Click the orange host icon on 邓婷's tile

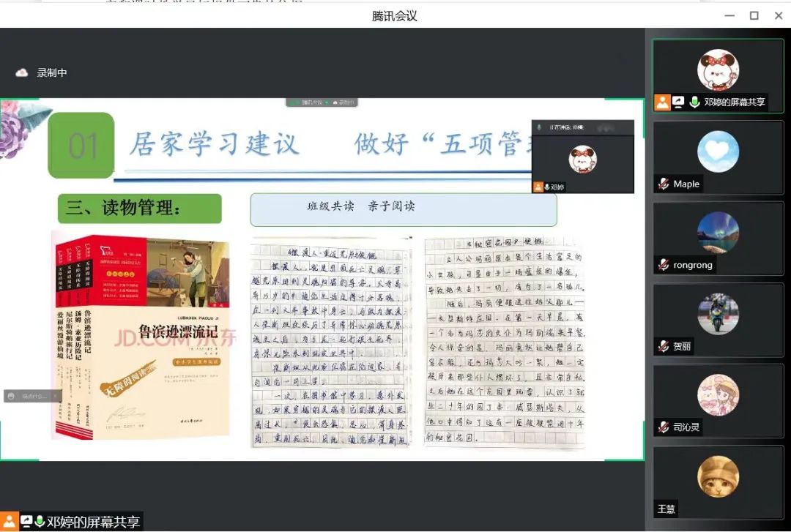(663, 102)
